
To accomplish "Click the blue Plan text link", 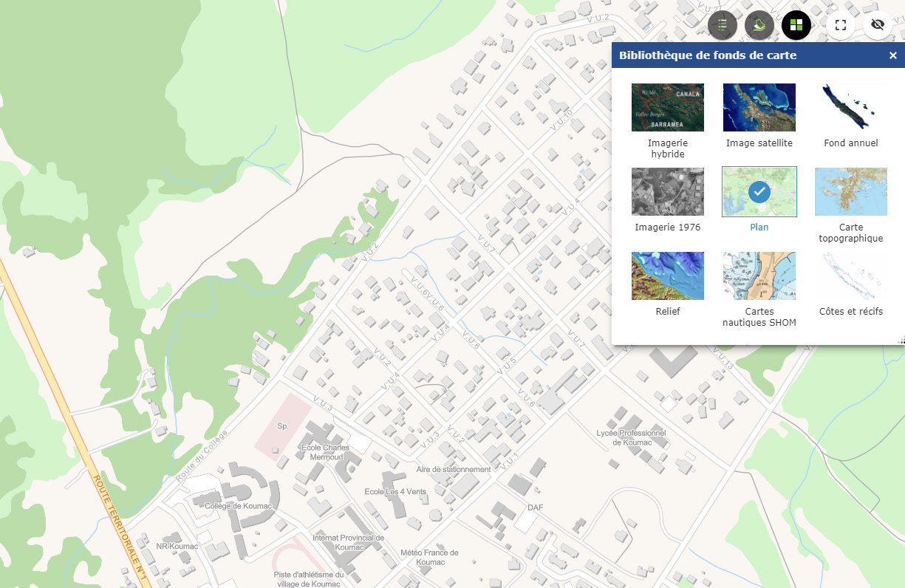I will [x=759, y=227].
